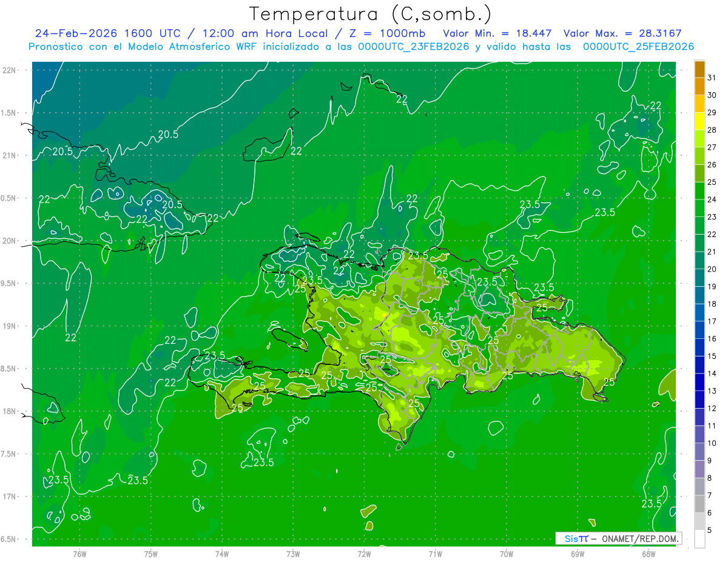This screenshot has width=728, height=562.
Task: Click the "21N" latitude axis label
Action: [x=10, y=155]
